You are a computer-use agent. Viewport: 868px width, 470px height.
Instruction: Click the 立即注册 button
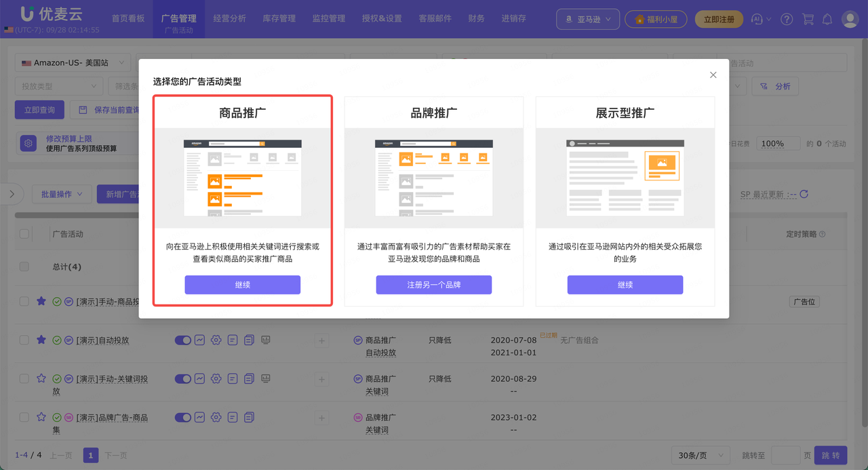coord(719,20)
